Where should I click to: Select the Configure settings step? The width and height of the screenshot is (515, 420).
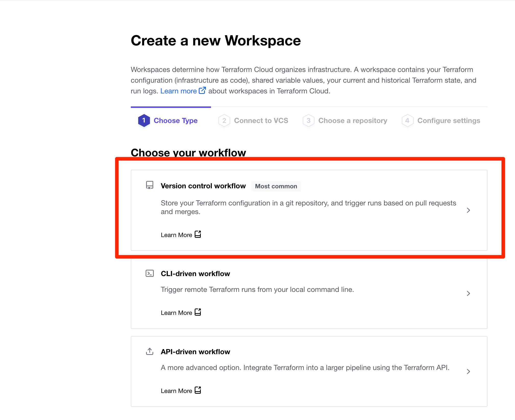(x=448, y=120)
